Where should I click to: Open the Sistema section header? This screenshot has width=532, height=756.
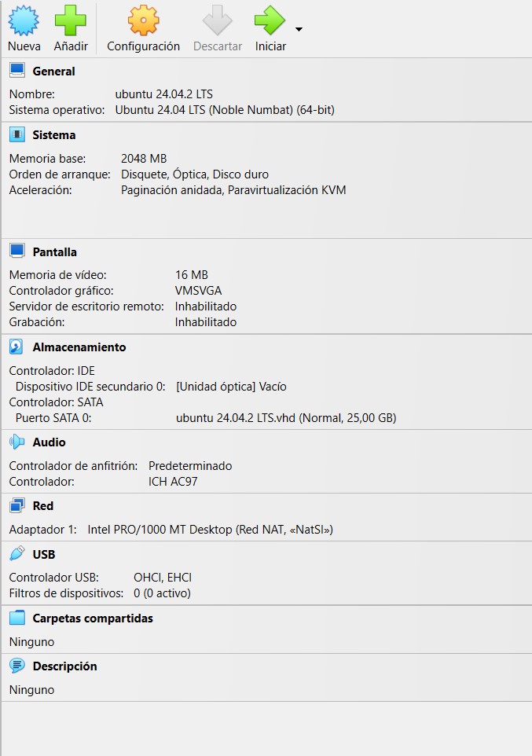pos(54,135)
